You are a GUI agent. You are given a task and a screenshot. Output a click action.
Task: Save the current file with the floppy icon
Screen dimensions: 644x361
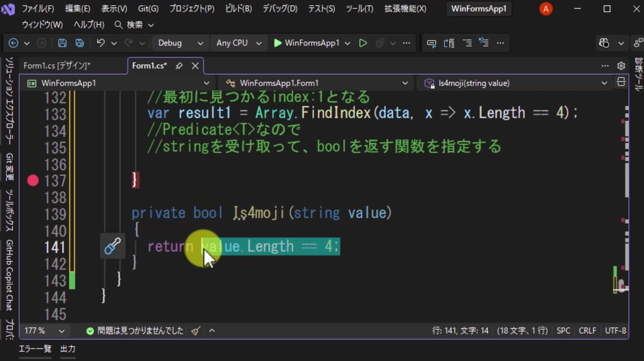click(x=62, y=43)
